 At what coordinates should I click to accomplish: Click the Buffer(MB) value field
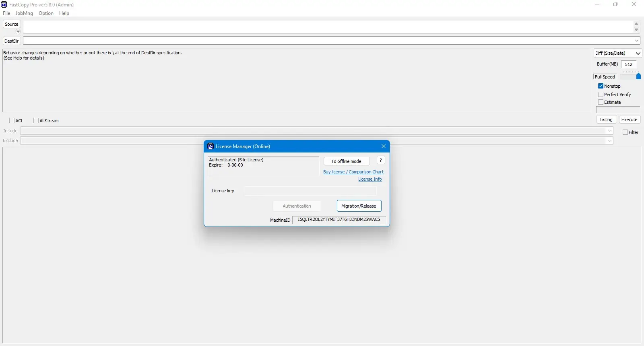[629, 64]
